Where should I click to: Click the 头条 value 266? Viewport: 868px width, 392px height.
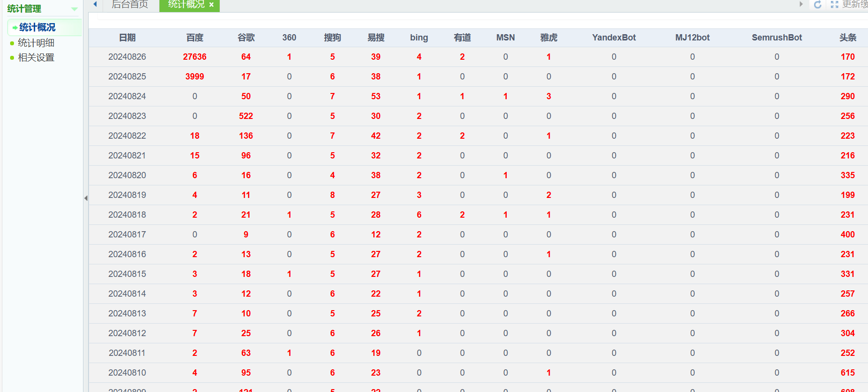coord(848,314)
